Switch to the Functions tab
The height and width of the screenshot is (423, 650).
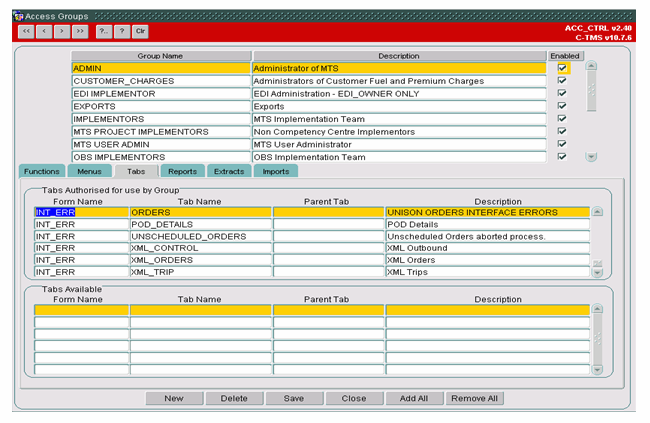(41, 171)
